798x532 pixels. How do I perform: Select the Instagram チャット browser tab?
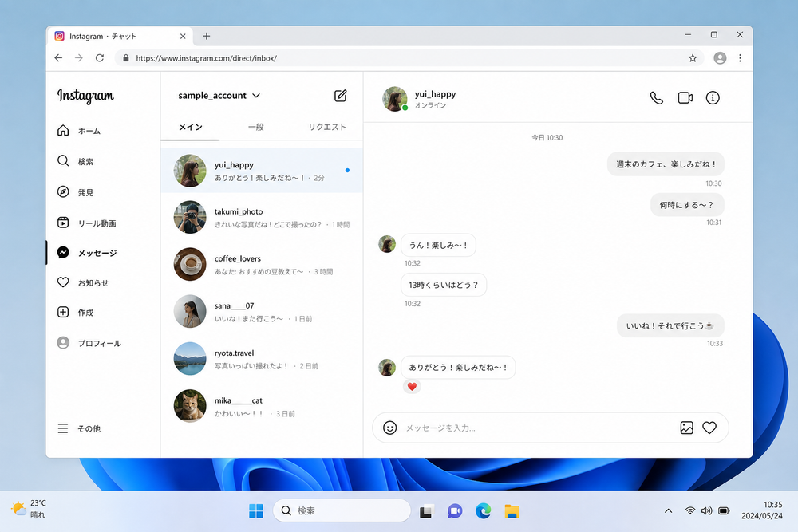120,36
